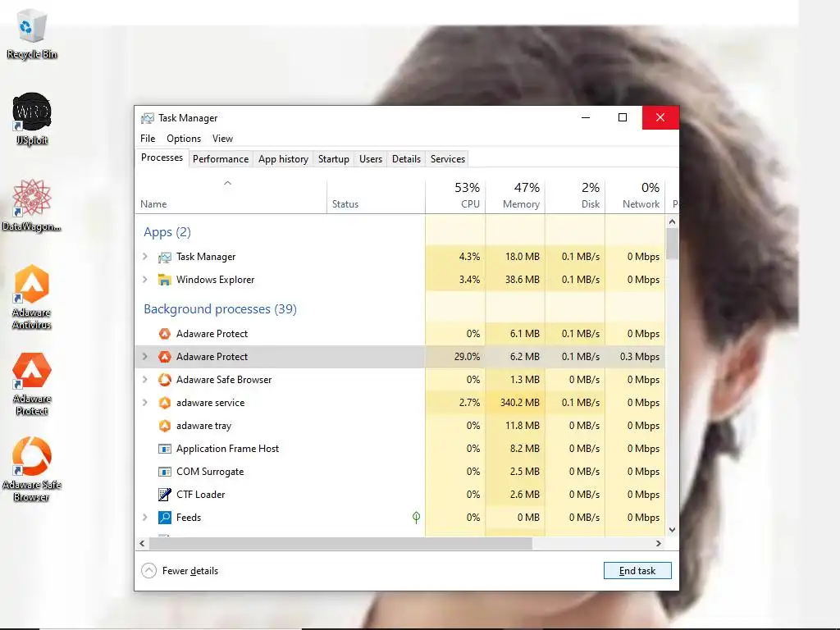Click the Background processes (39) heading

point(220,309)
